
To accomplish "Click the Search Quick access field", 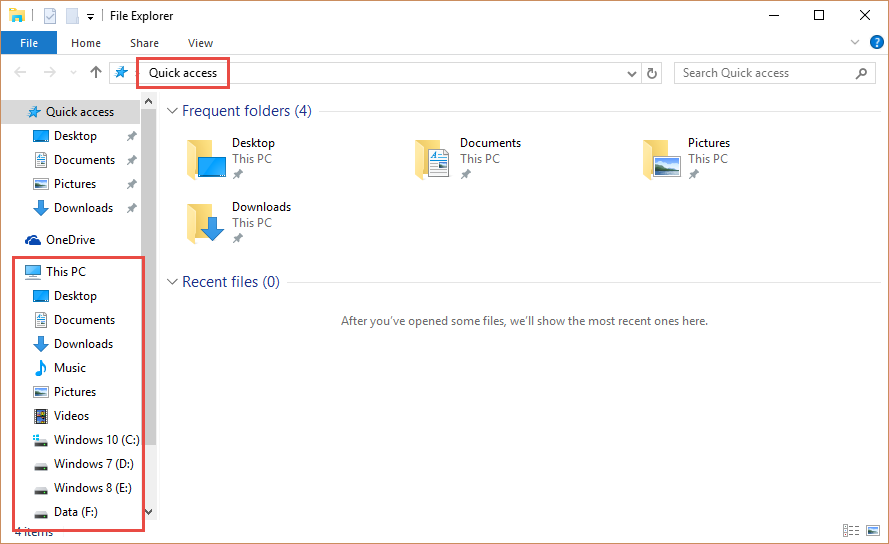I will [x=774, y=73].
